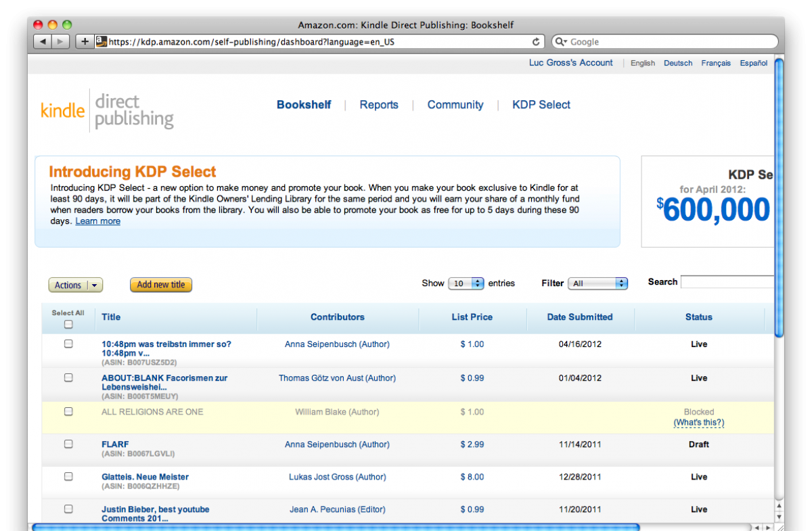Open the Actions dropdown menu

[x=75, y=285]
